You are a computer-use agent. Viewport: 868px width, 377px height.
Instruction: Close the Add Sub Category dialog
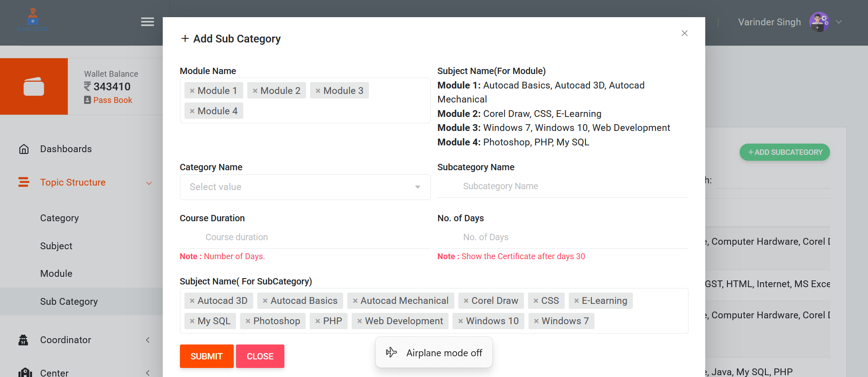pyautogui.click(x=684, y=33)
